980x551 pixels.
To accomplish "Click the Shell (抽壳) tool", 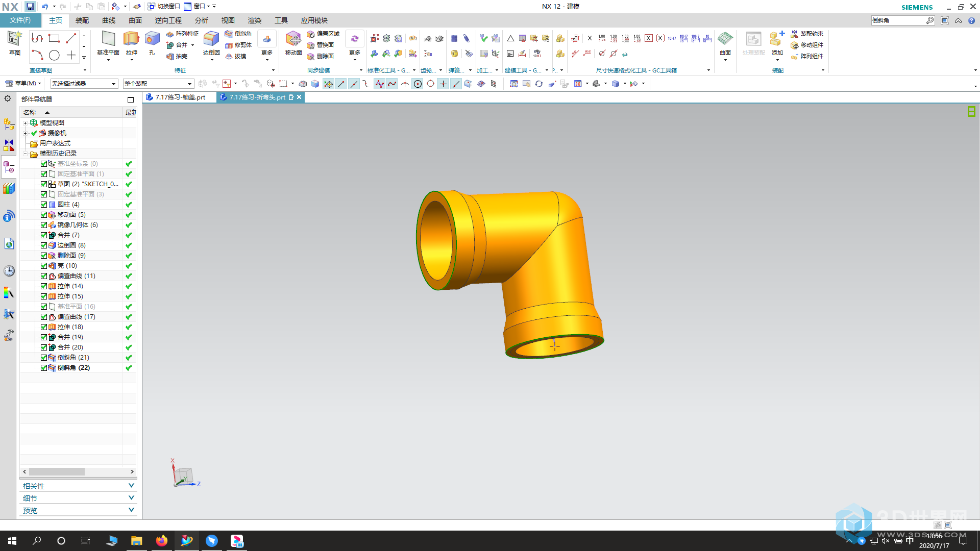I will (177, 56).
